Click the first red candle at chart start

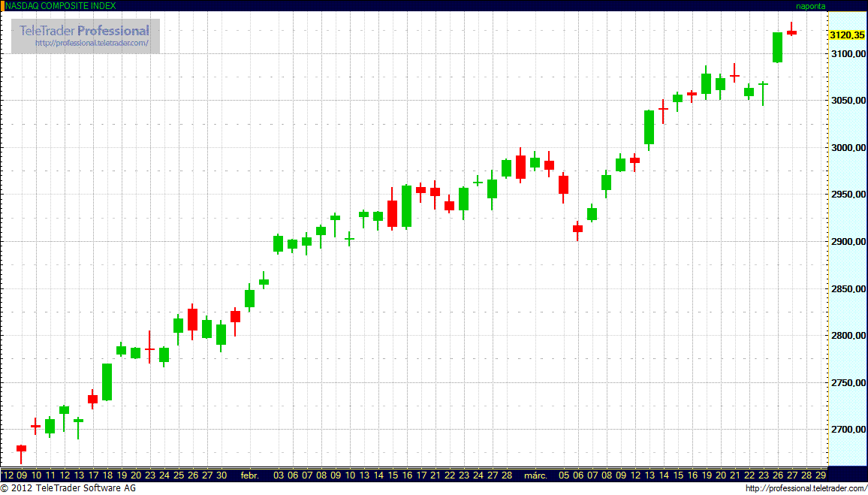(x=21, y=448)
